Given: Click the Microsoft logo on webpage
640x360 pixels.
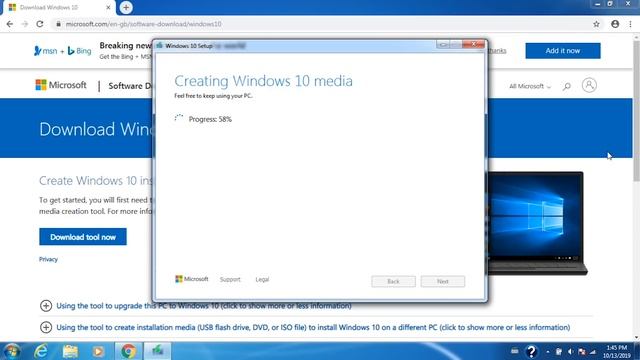Looking at the screenshot, I should pos(61,85).
